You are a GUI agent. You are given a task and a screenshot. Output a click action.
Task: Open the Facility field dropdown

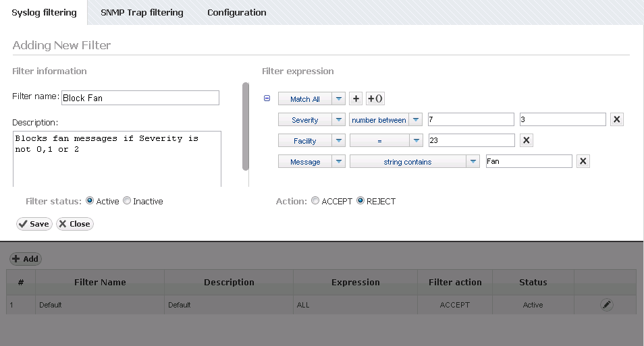338,141
